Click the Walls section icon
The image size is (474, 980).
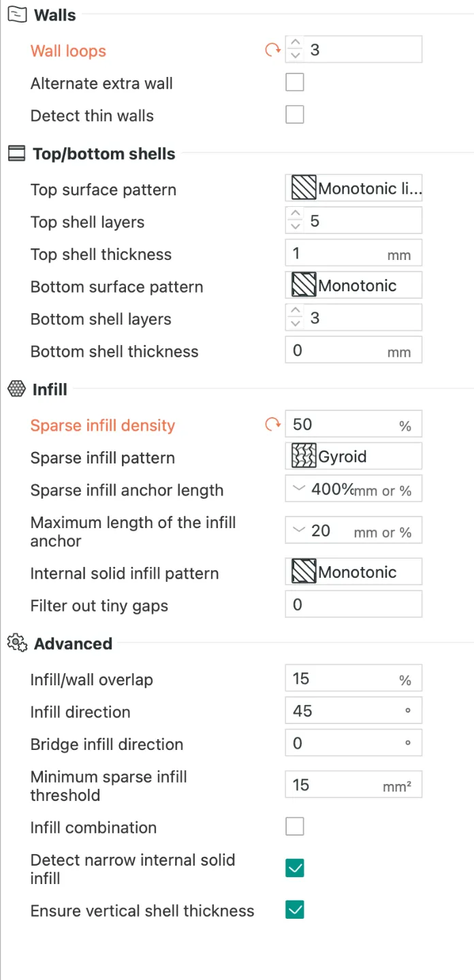[x=16, y=14]
